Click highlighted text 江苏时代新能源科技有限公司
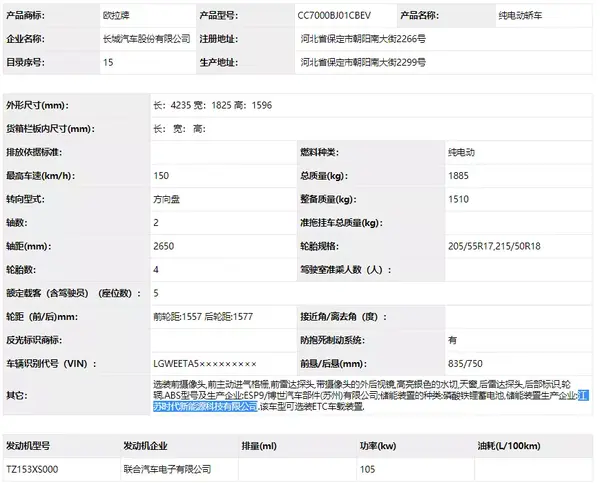The width and height of the screenshot is (600, 483). tap(205, 406)
